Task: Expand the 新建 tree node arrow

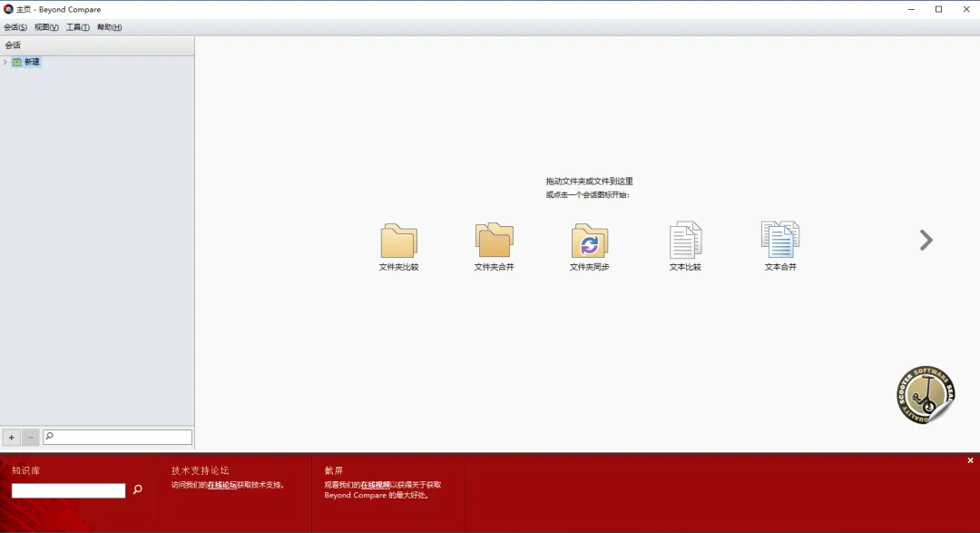Action: point(5,62)
